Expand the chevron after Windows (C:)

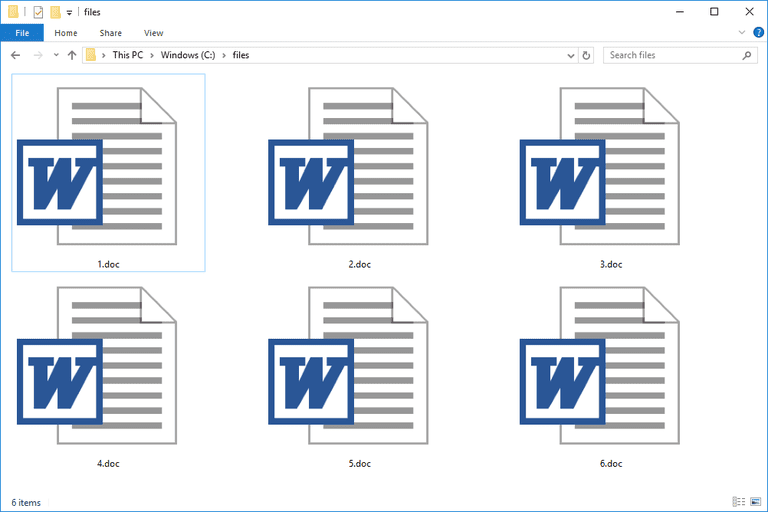click(224, 55)
